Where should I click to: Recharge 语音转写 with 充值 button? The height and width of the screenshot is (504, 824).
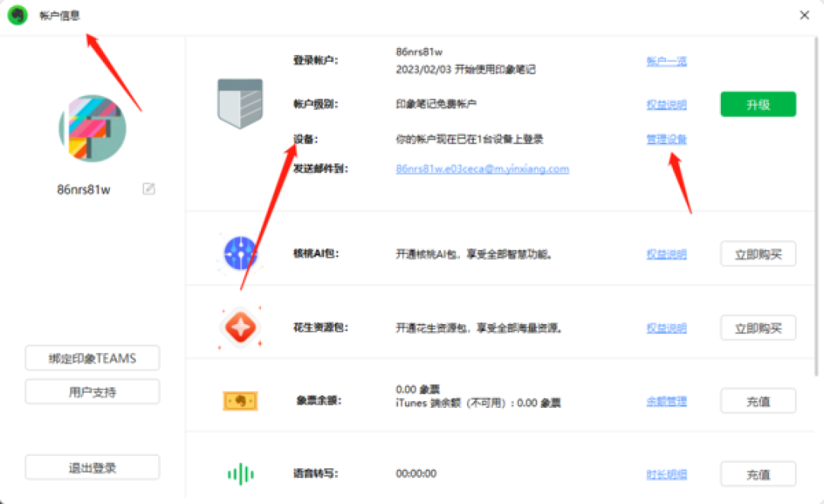[x=758, y=474]
